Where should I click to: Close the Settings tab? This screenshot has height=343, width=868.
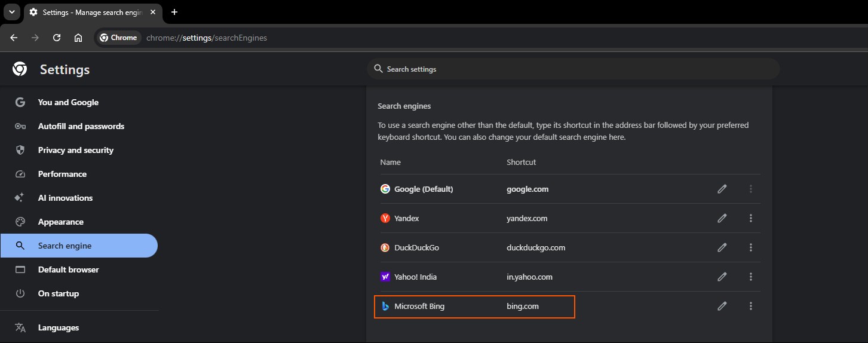tap(154, 12)
